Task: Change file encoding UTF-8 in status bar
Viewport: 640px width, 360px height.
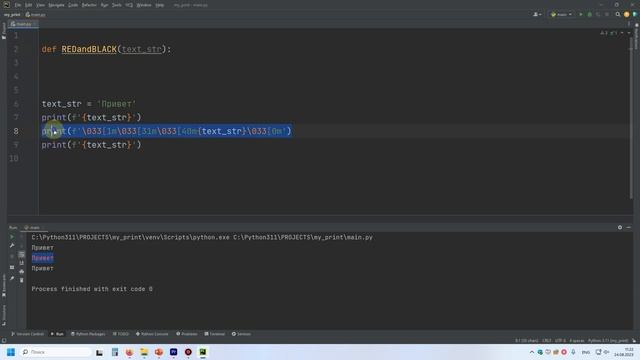Action: pos(560,340)
